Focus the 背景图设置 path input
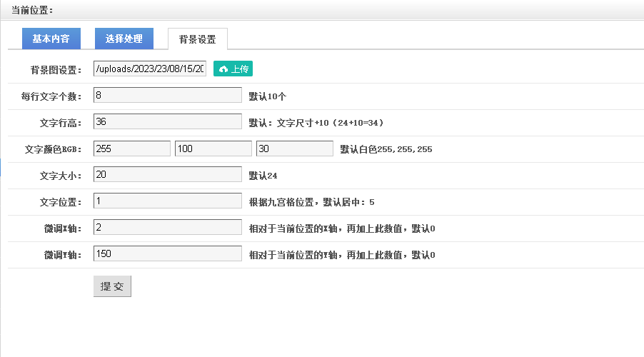 (x=150, y=69)
